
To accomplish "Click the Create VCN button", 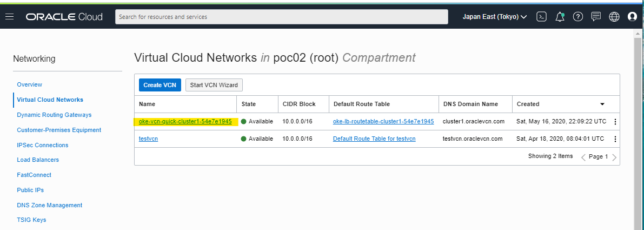I will [x=160, y=85].
